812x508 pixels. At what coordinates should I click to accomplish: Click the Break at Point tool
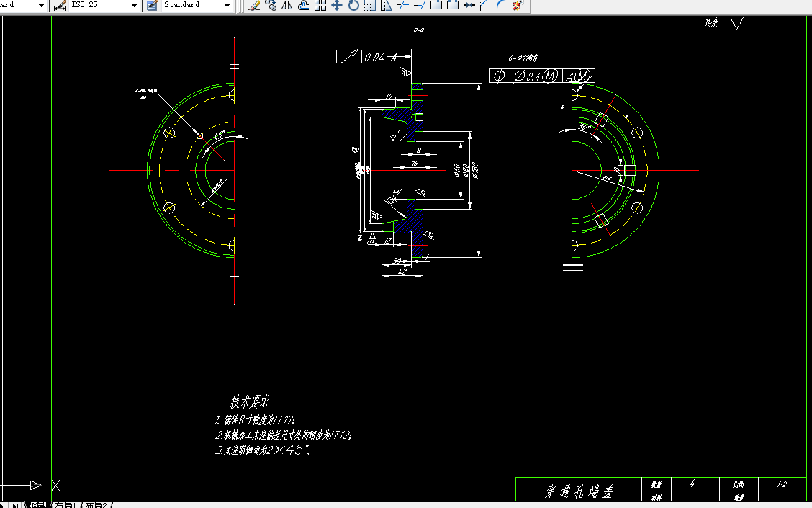(436, 5)
